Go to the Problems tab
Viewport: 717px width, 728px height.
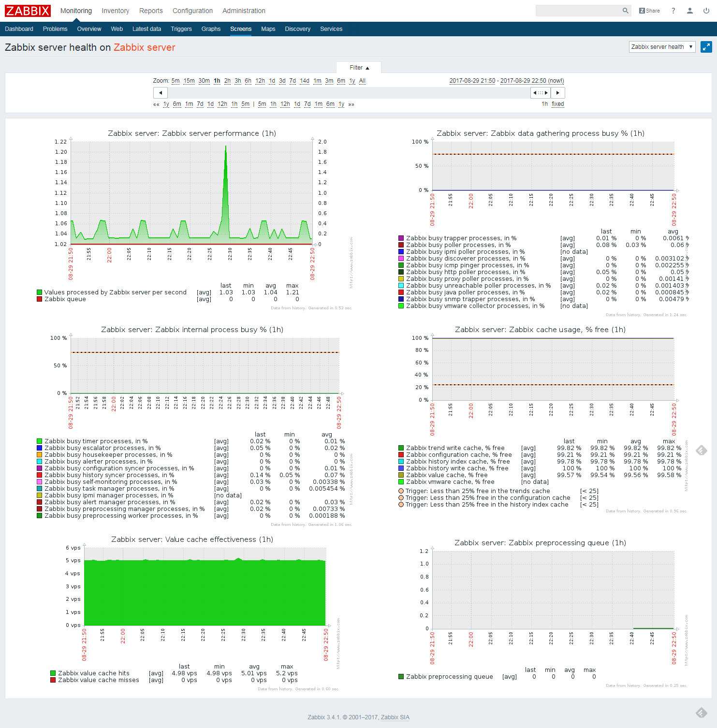click(55, 29)
